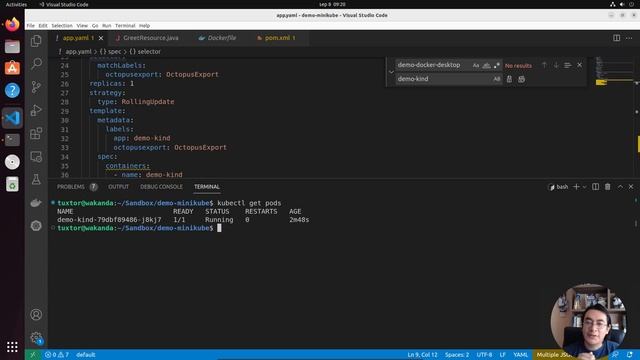Open the Remote Explorer view
The width and height of the screenshot is (640, 360).
click(x=36, y=157)
